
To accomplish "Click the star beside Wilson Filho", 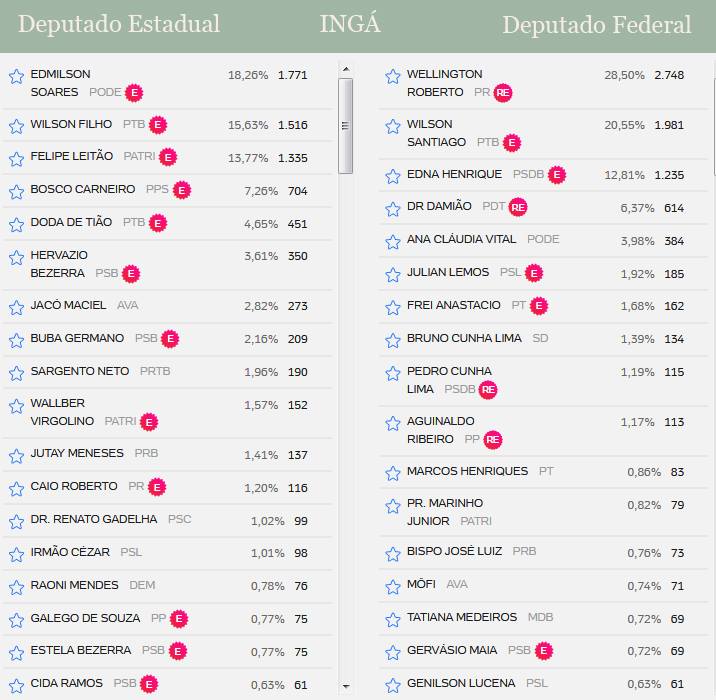I will [16, 126].
